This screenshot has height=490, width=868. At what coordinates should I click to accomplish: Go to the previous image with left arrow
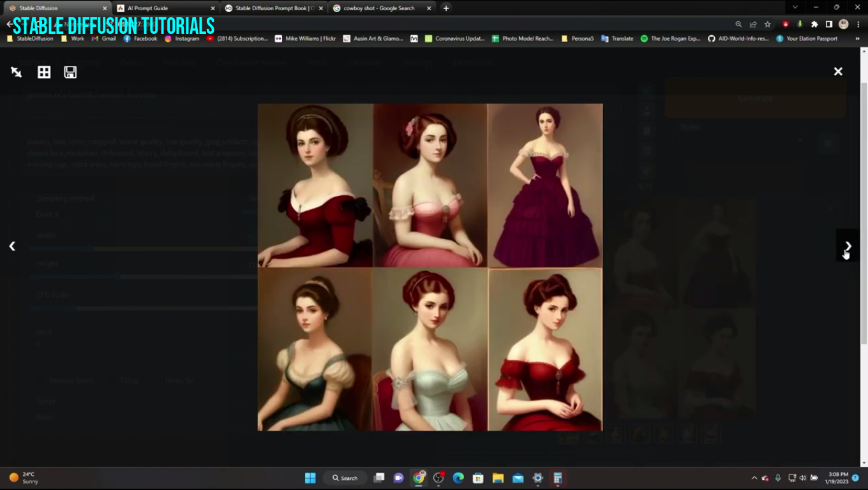click(12, 246)
